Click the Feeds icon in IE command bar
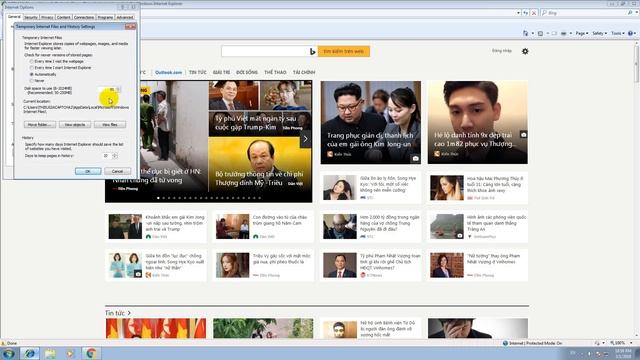640x360 pixels. [x=540, y=33]
